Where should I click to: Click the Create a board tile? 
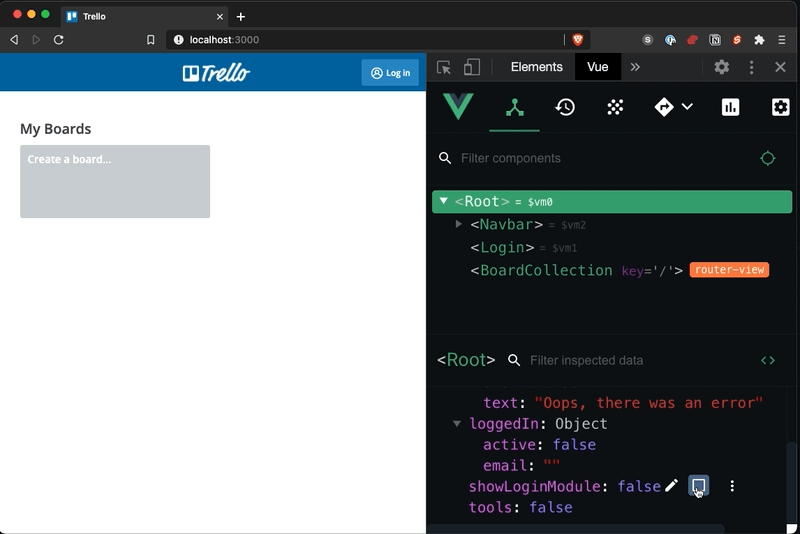coord(115,181)
